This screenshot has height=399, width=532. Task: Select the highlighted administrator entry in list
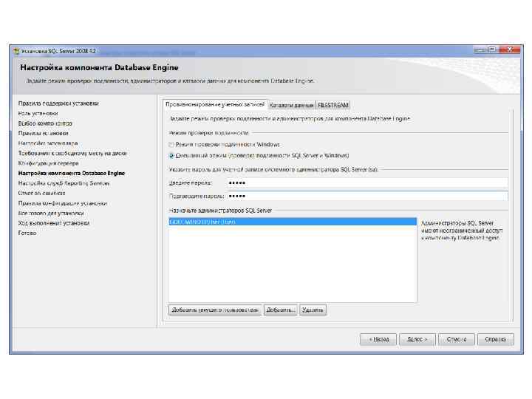293,222
